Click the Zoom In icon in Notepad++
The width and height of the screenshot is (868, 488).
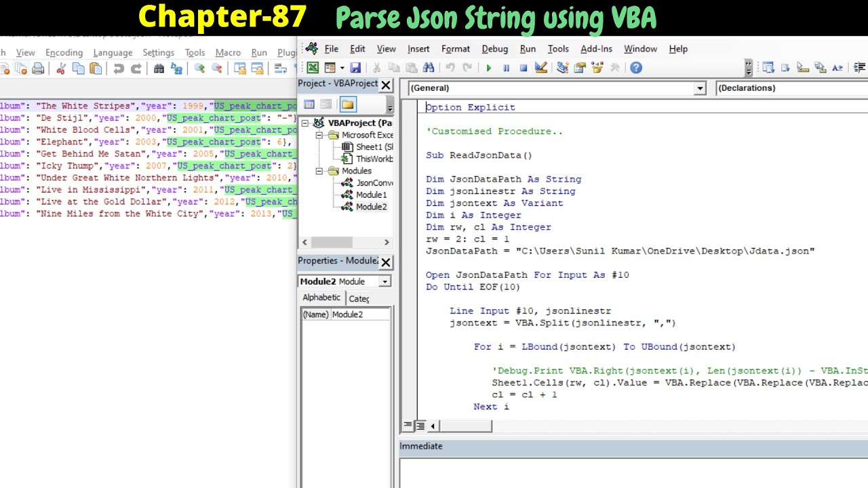(x=199, y=68)
